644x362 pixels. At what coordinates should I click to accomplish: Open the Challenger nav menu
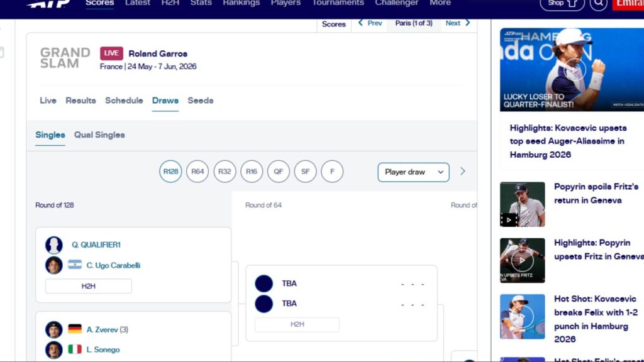coord(396,3)
